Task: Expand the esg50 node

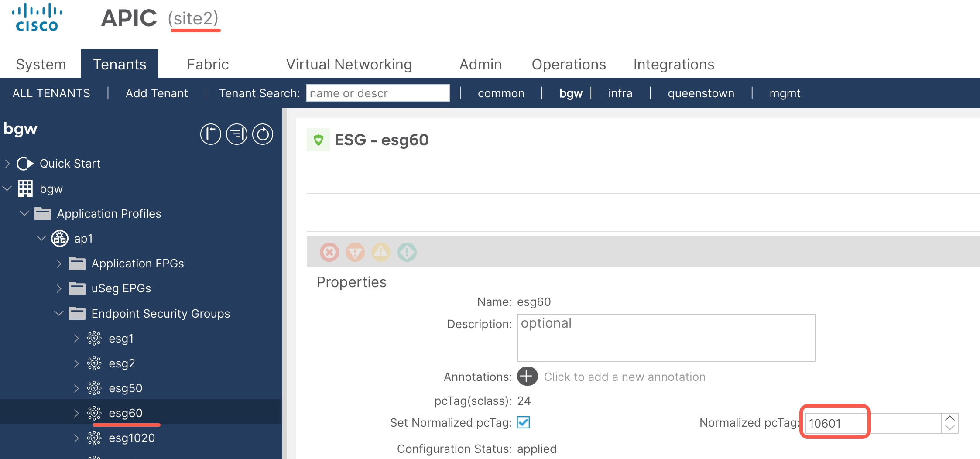Action: [76, 388]
